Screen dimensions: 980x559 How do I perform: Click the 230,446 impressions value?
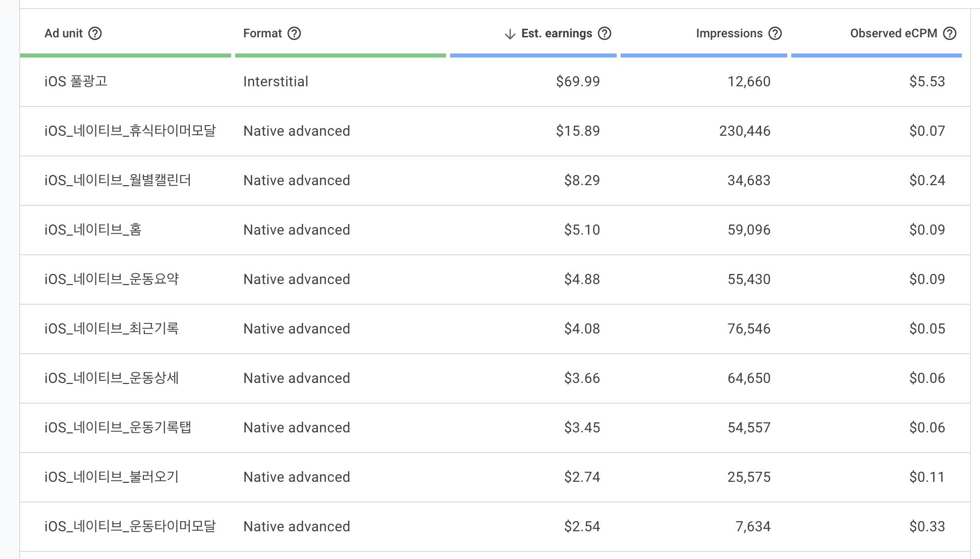pyautogui.click(x=745, y=131)
